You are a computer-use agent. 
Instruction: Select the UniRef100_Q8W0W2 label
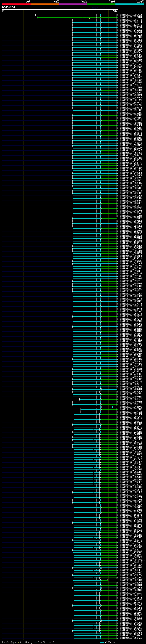[131, 58]
